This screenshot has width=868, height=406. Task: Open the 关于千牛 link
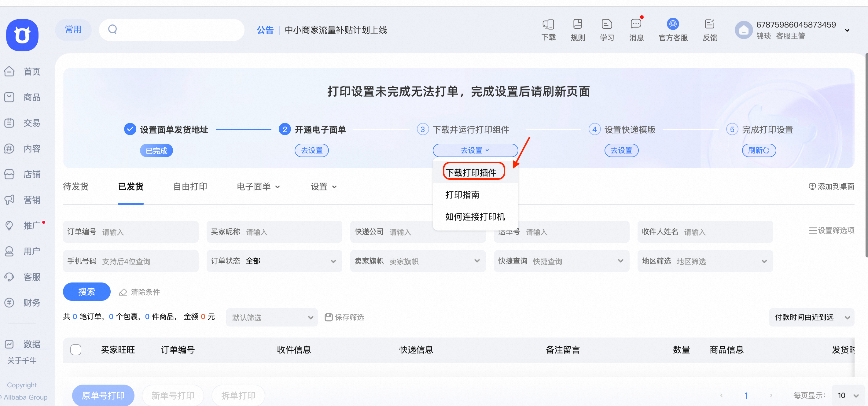pos(22,360)
